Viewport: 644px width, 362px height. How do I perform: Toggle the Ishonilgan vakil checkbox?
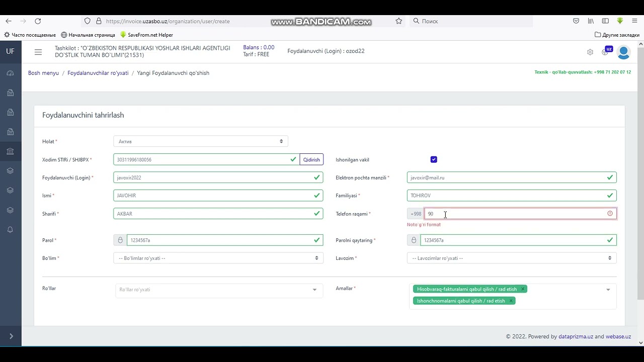click(x=434, y=159)
